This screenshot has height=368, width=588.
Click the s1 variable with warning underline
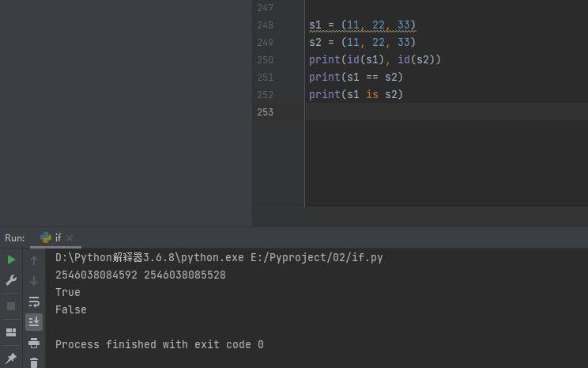pyautogui.click(x=315, y=25)
